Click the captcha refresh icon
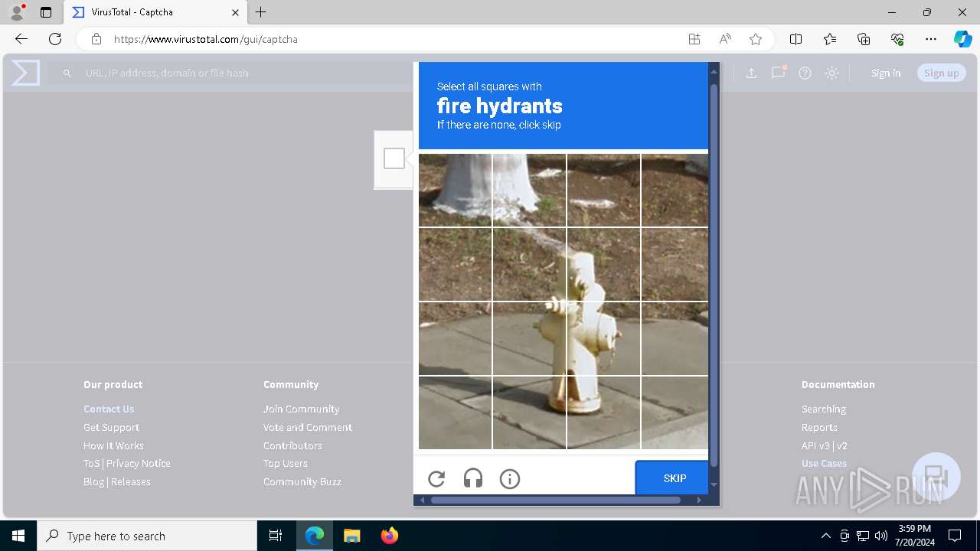The image size is (980, 551). click(436, 479)
